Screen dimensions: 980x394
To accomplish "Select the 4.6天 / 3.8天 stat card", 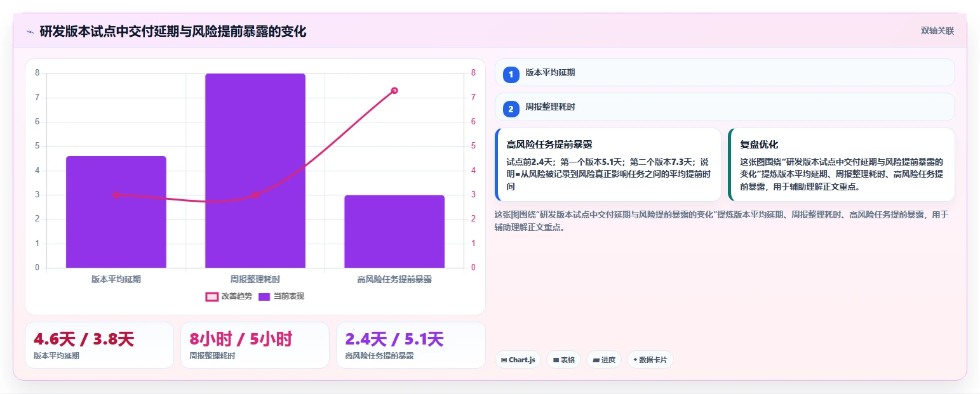I will coord(99,345).
